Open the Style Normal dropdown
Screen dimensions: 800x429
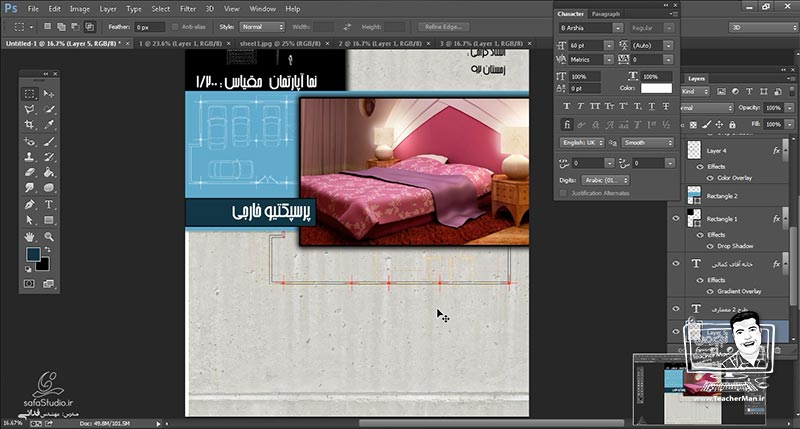(x=262, y=27)
